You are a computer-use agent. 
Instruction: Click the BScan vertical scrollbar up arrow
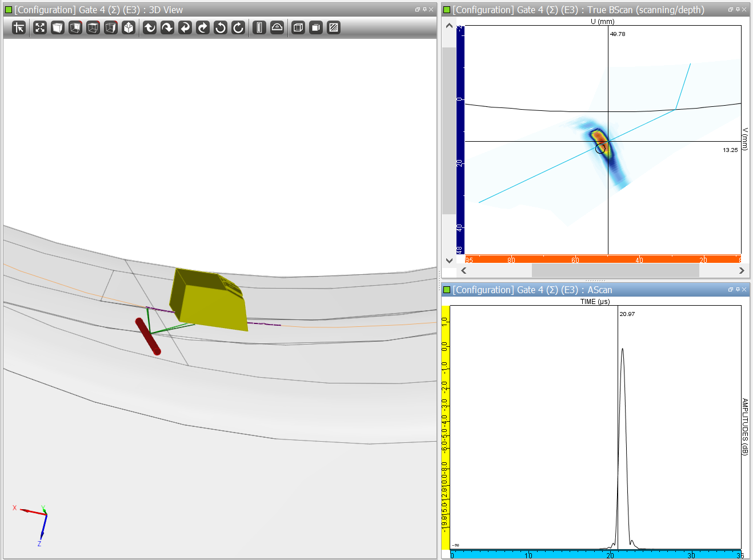(449, 26)
